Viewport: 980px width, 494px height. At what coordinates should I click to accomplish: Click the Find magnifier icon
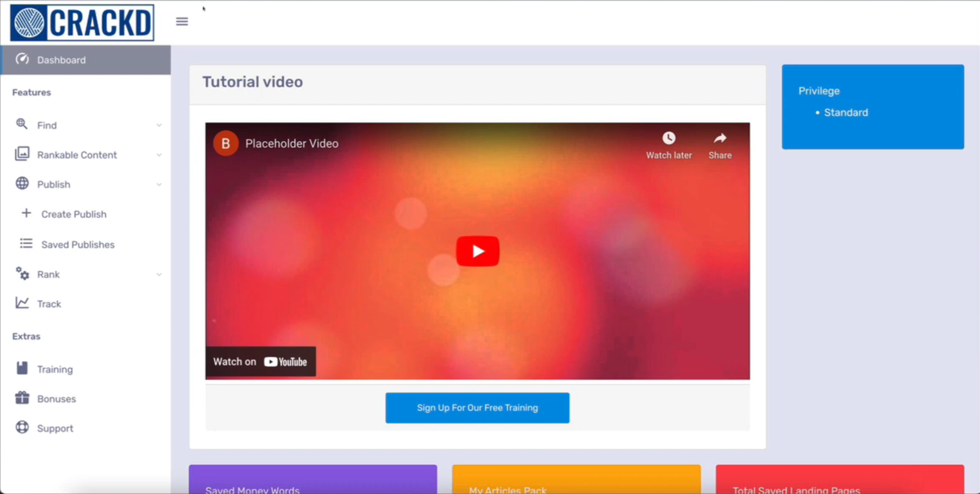22,124
